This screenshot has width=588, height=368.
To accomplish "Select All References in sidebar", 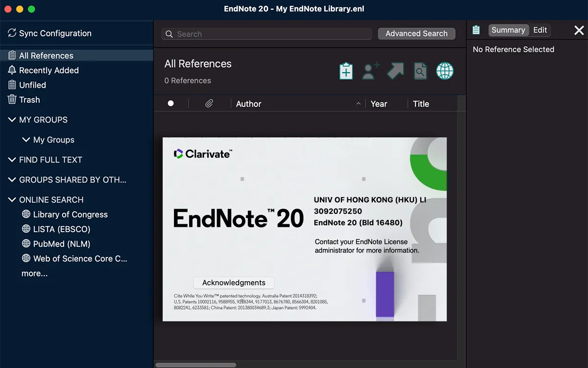I will click(76, 55).
